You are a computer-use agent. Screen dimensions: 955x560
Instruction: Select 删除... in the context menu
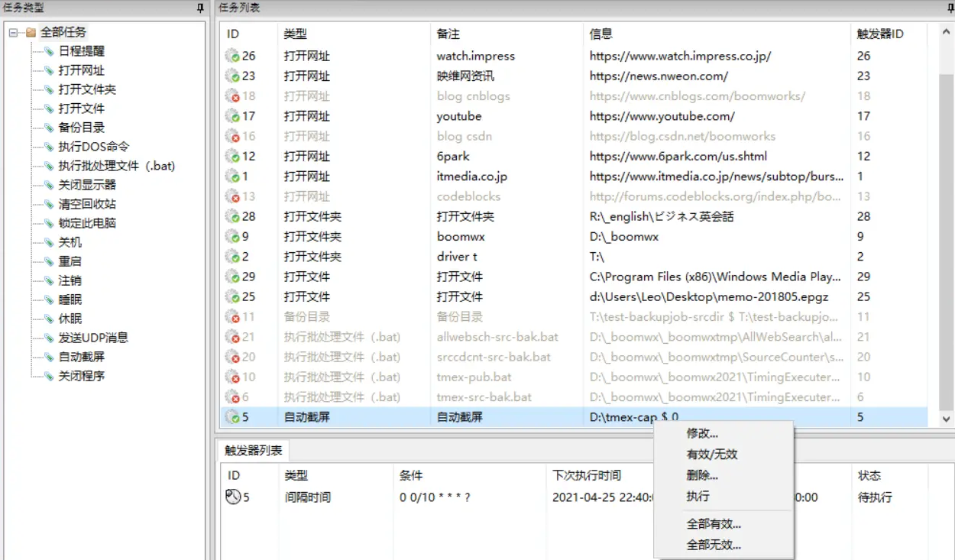[702, 475]
